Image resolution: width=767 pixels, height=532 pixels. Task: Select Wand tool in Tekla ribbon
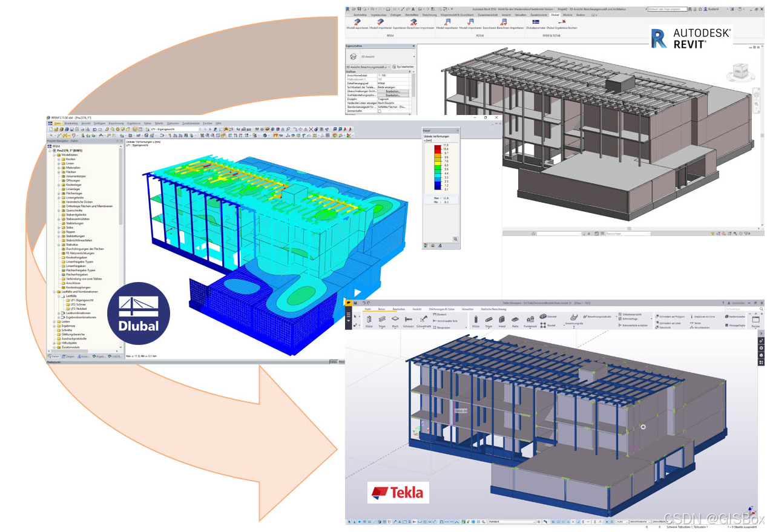pos(502,321)
